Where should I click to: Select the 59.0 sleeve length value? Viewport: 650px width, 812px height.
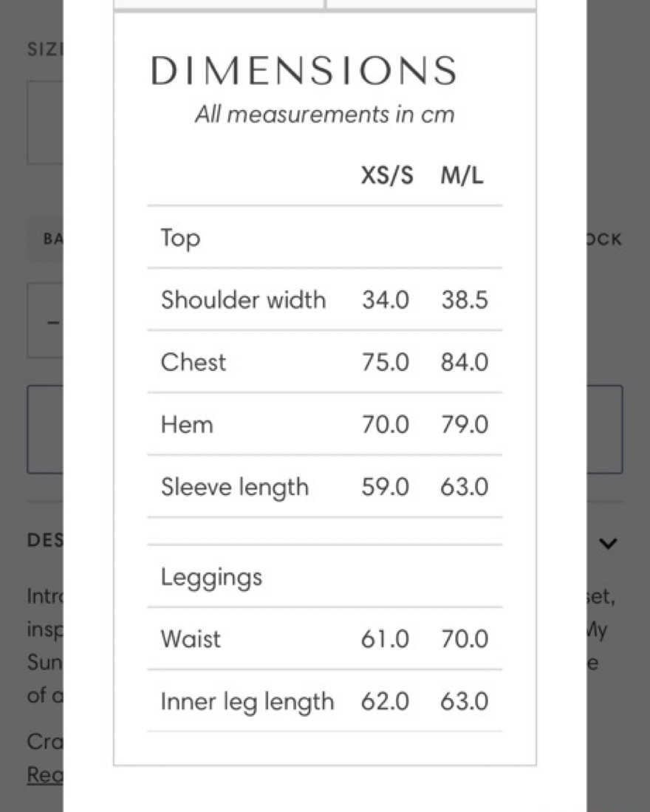(x=386, y=487)
